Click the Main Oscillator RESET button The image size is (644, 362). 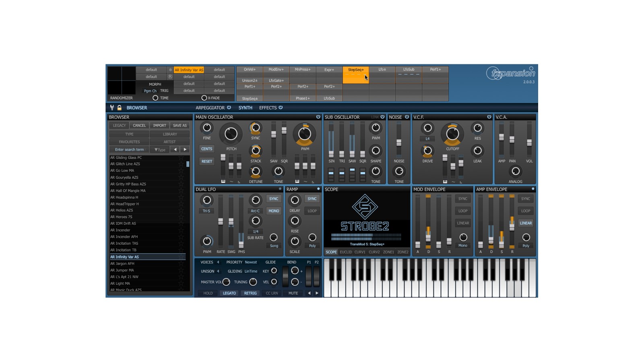click(x=206, y=161)
